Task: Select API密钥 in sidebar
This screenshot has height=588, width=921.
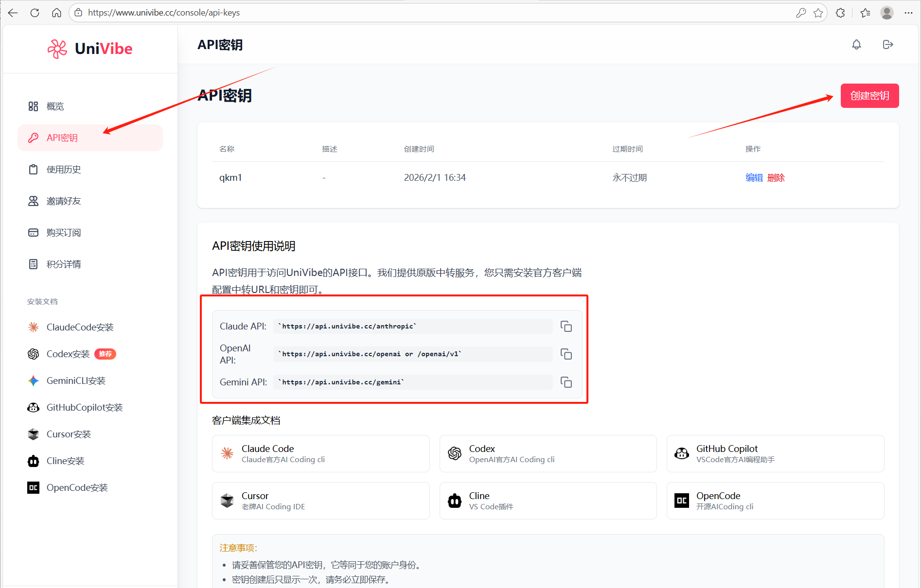Action: (x=90, y=138)
